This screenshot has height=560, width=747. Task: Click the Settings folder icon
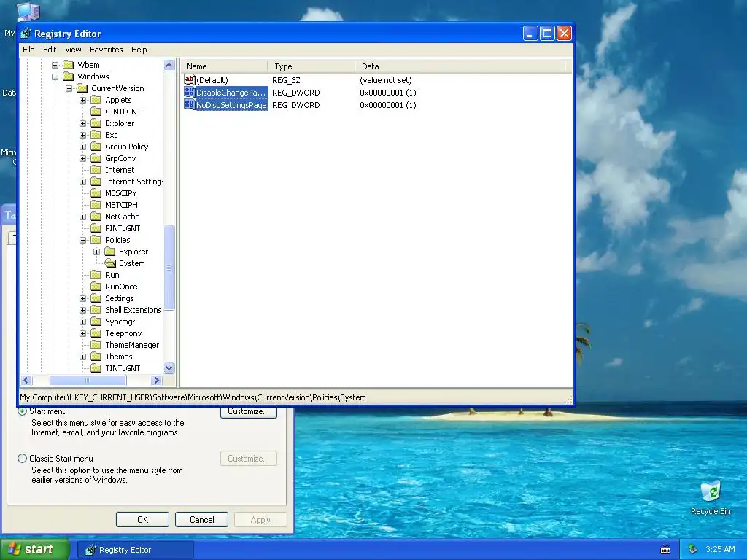coord(96,298)
